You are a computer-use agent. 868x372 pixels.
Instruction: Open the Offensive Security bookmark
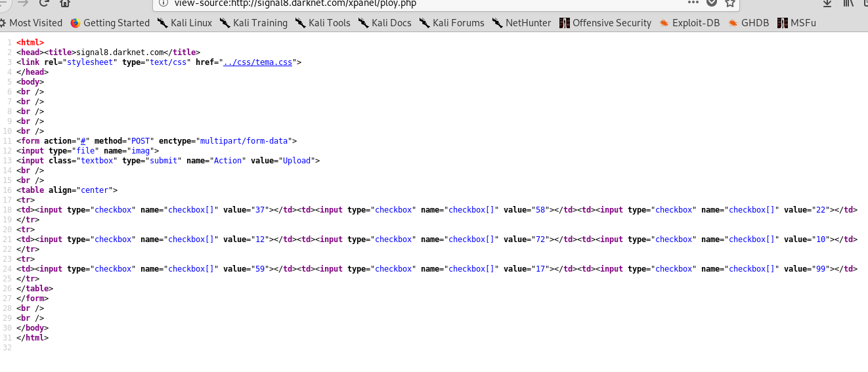click(x=605, y=23)
